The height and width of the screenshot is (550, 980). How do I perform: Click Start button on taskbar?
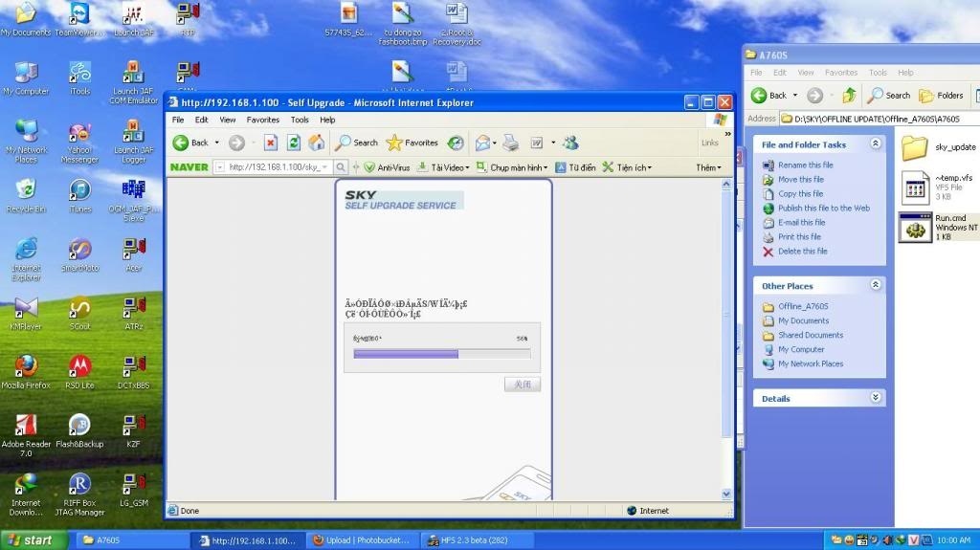tap(33, 540)
